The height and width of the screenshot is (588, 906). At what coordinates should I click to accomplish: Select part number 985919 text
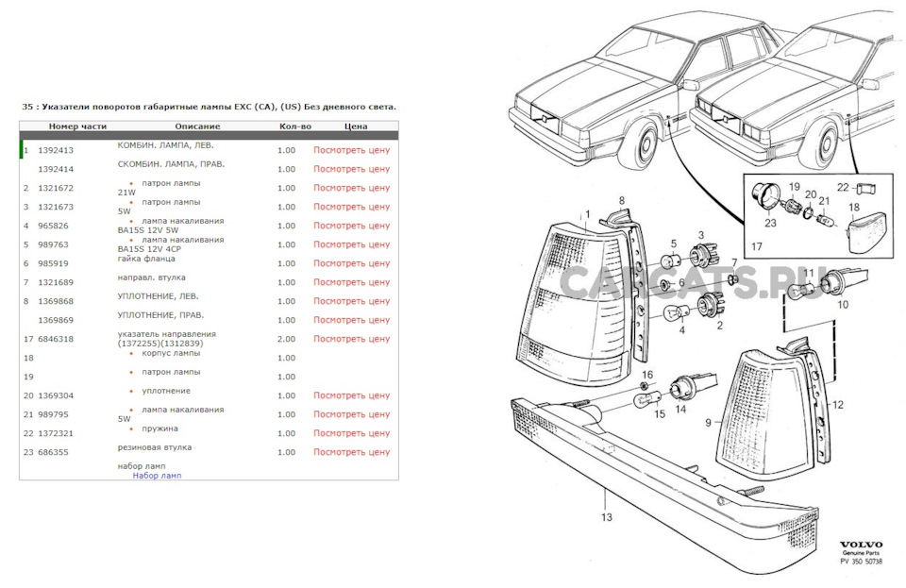tap(53, 263)
